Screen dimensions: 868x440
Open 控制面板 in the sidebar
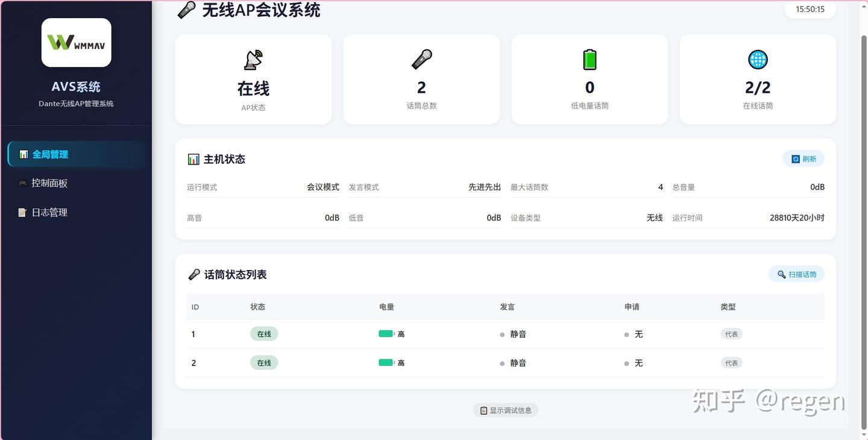pos(77,183)
